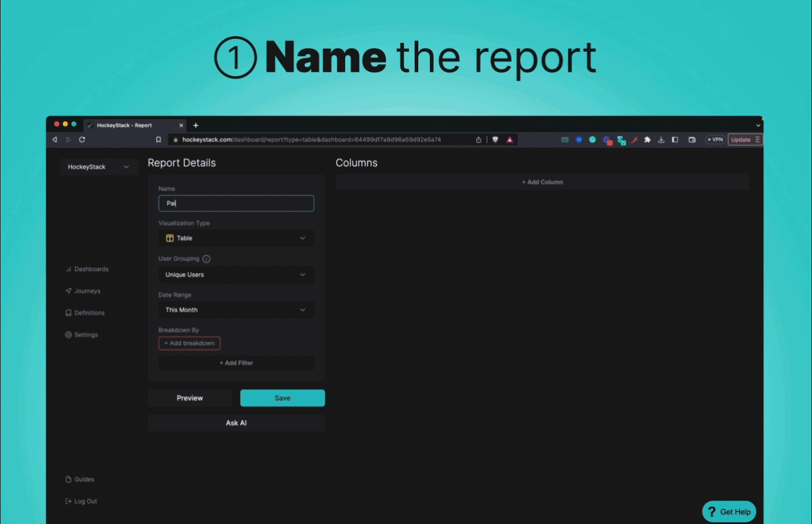Open the browser extensions puzzle icon
This screenshot has width=812, height=524.
(647, 140)
